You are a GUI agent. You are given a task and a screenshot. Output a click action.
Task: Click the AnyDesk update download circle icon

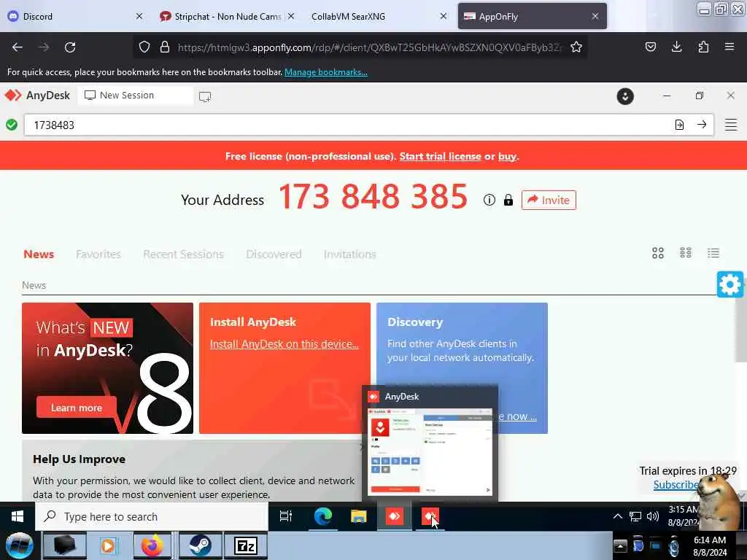click(x=625, y=96)
